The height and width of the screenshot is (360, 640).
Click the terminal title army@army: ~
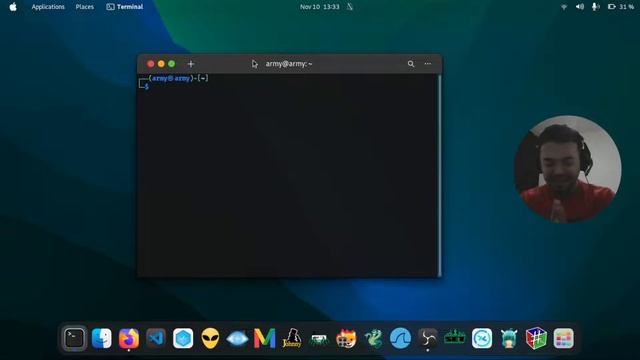(x=289, y=64)
